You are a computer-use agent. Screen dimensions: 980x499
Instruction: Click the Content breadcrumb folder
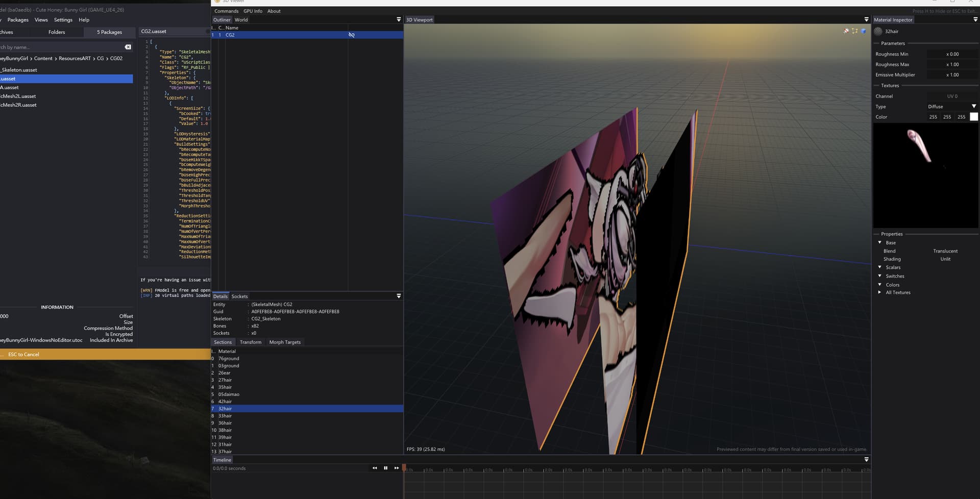click(x=43, y=59)
